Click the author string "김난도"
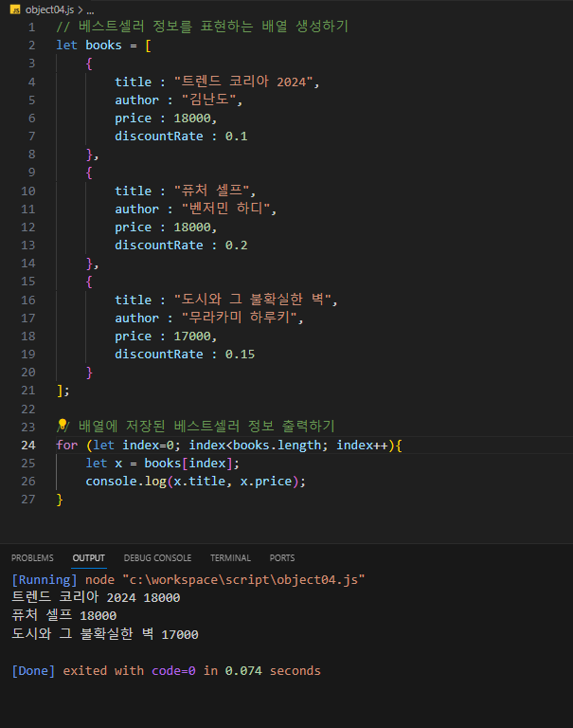Viewport: 573px width, 728px height. (x=208, y=100)
